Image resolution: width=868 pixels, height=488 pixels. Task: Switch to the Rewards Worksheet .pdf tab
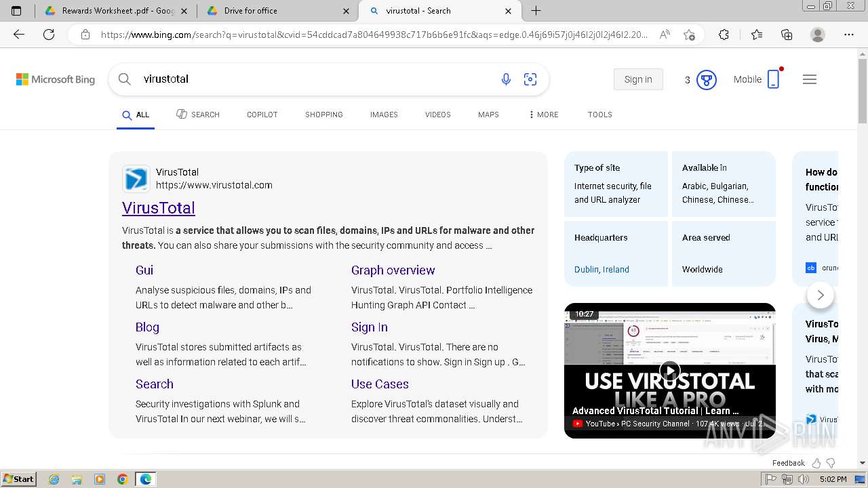click(115, 11)
